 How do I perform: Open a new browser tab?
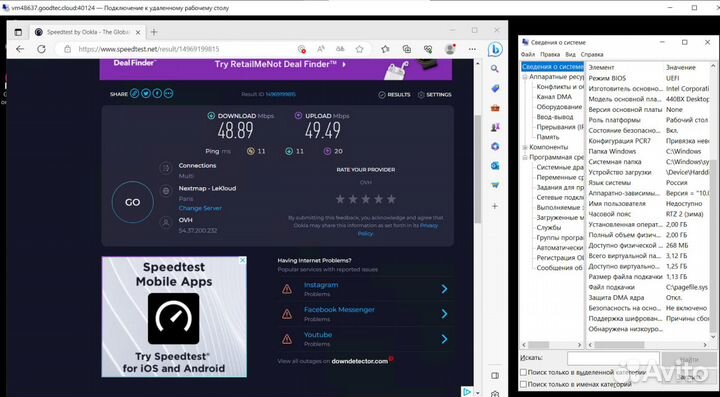pyautogui.click(x=154, y=32)
